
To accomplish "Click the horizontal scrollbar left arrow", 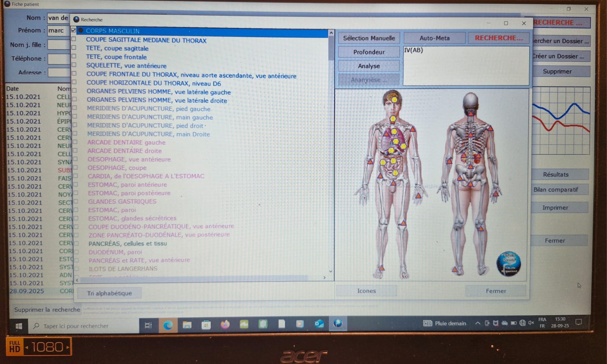I will tap(77, 280).
